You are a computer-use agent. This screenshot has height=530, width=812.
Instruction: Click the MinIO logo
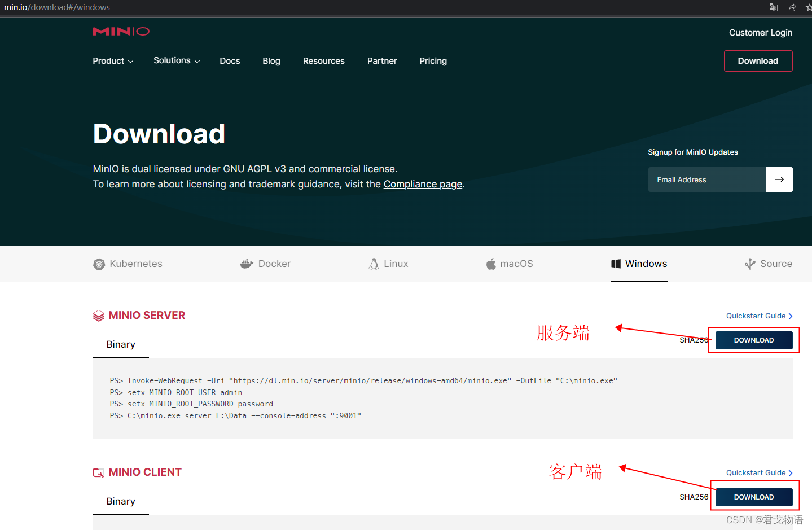[x=121, y=31]
